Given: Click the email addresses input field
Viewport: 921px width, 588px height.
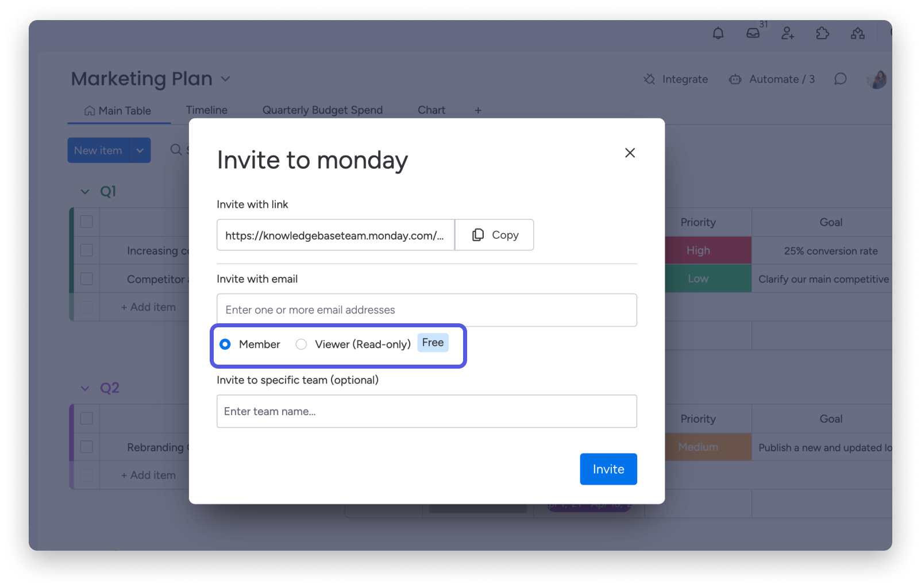Looking at the screenshot, I should (x=426, y=310).
